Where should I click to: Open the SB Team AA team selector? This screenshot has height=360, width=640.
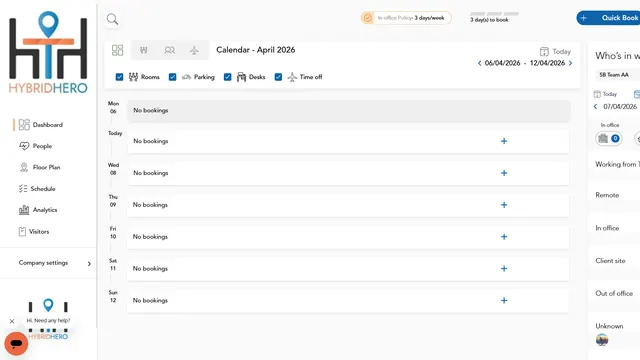[617, 75]
